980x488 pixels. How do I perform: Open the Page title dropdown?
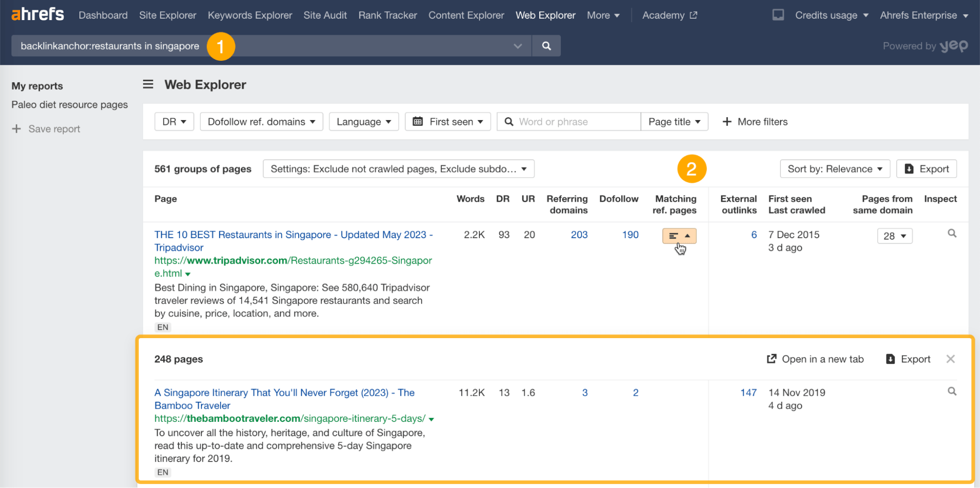(x=674, y=122)
